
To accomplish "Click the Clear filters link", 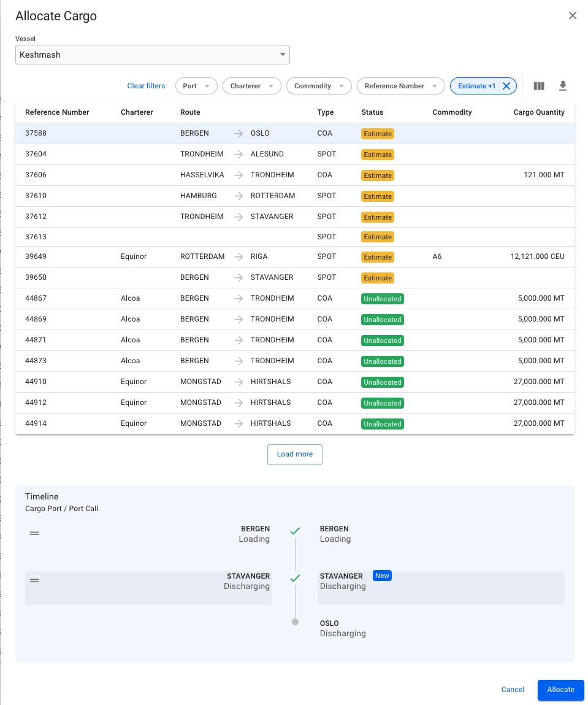I will (146, 87).
